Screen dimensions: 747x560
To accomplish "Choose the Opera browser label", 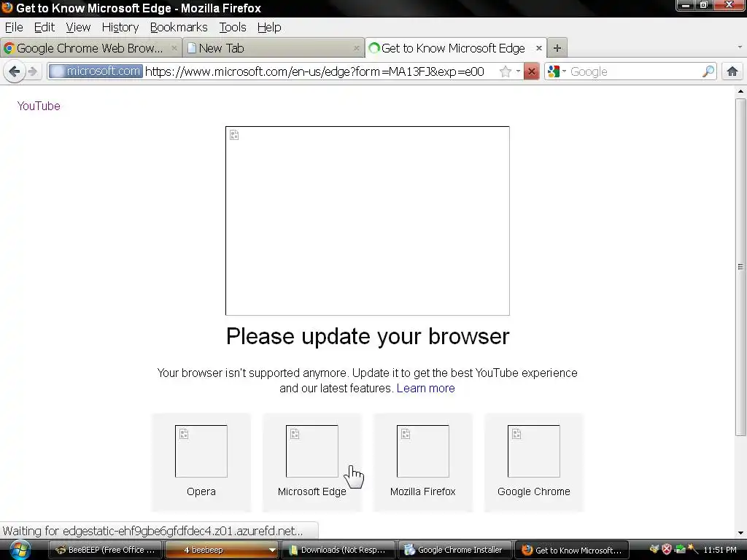I will 201,491.
